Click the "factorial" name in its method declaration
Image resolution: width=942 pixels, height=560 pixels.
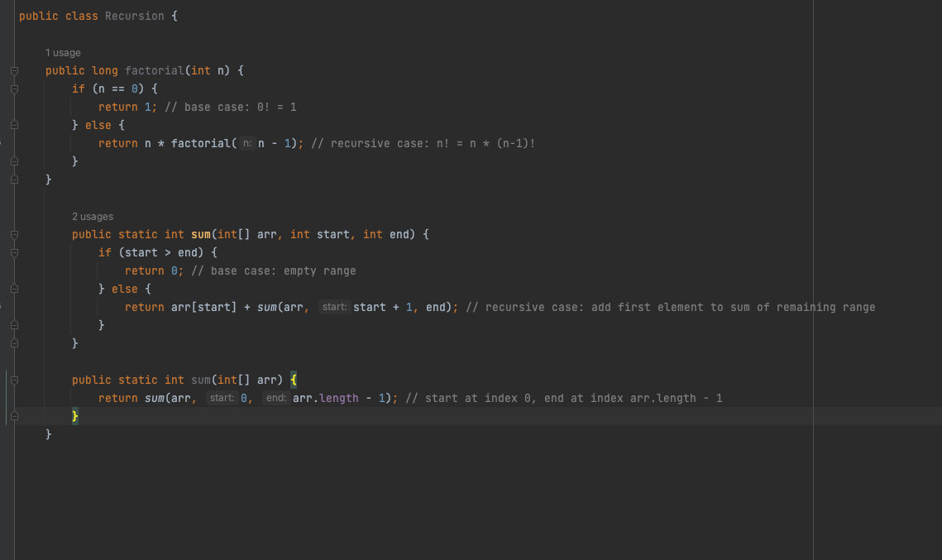pos(155,71)
